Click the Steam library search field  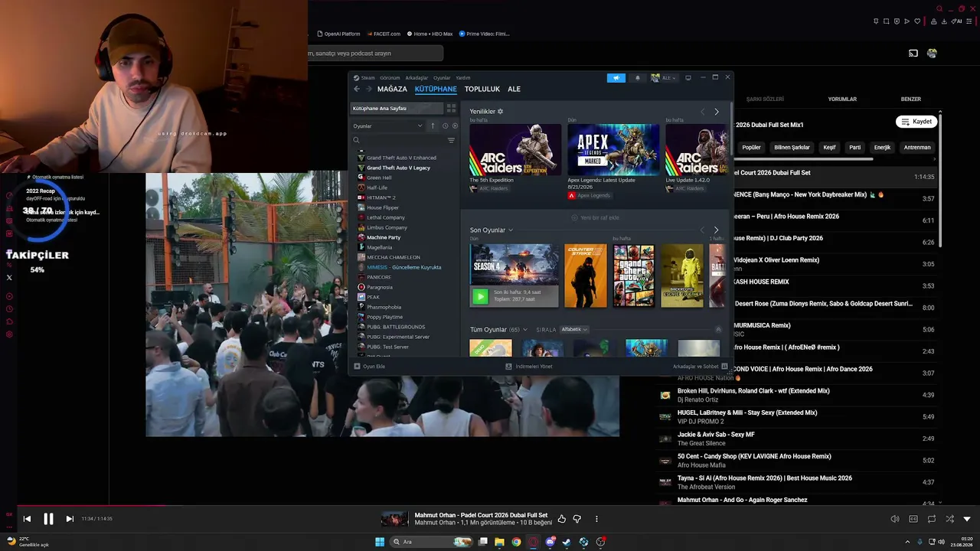399,140
